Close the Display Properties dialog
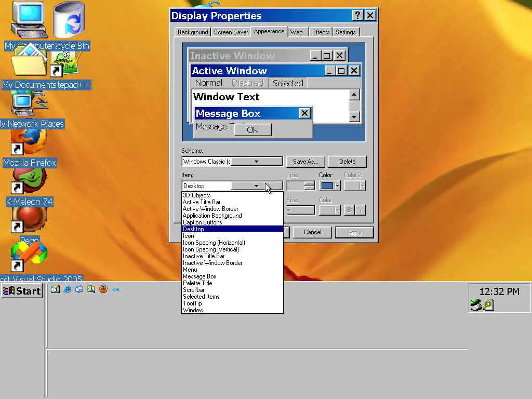The width and height of the screenshot is (532, 399). 370,15
